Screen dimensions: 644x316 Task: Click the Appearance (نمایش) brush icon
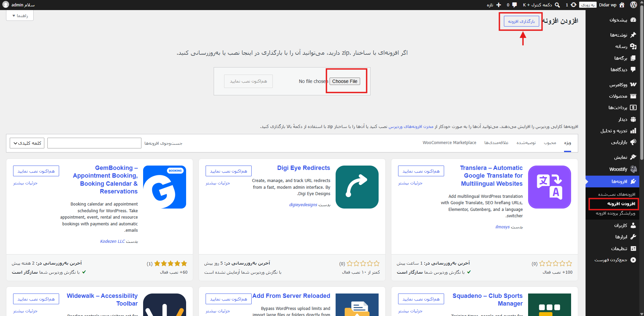[633, 157]
